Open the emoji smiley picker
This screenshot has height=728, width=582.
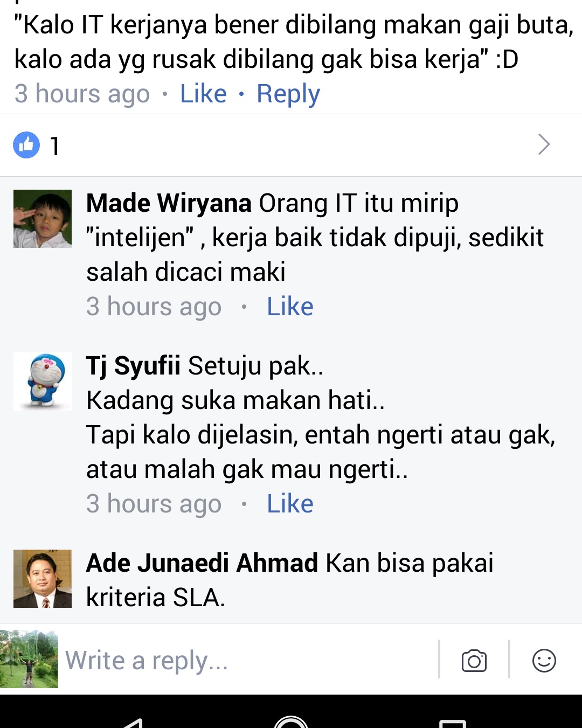pyautogui.click(x=544, y=661)
